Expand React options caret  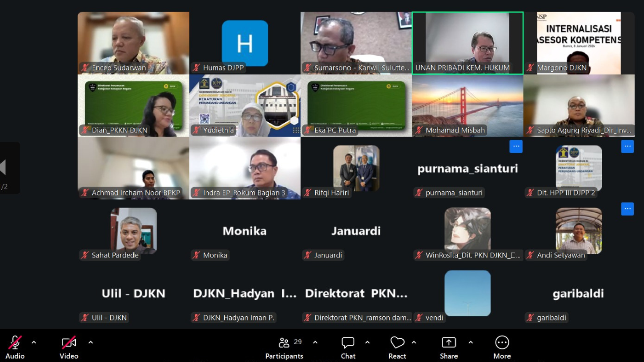[414, 342]
